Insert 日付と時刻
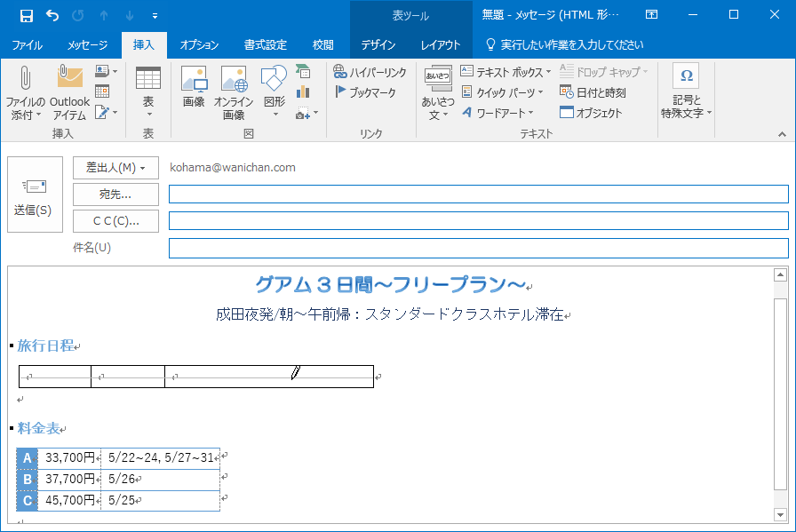The height and width of the screenshot is (532, 796). click(593, 92)
